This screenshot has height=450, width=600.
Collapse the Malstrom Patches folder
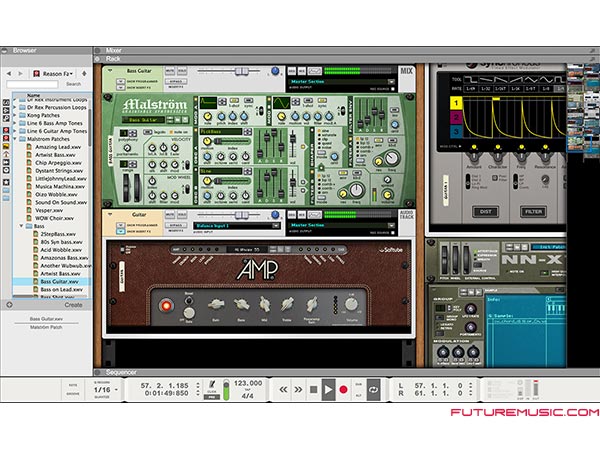tap(15, 139)
